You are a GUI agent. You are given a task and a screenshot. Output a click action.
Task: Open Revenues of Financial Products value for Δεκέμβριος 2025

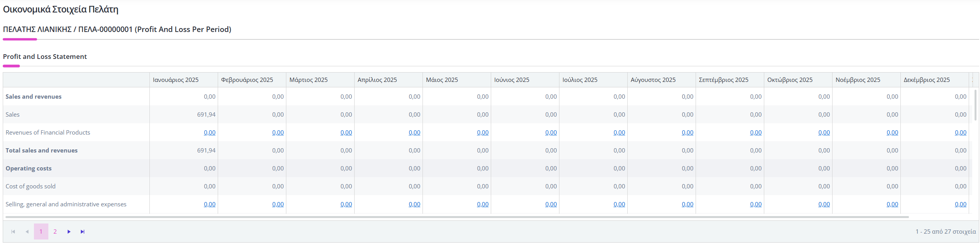(x=960, y=133)
